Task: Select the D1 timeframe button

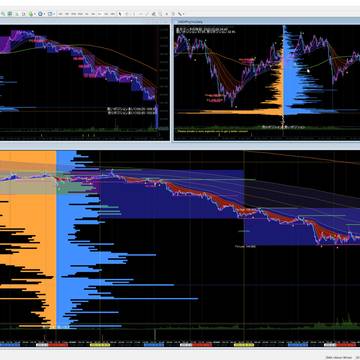Action: point(99,14)
